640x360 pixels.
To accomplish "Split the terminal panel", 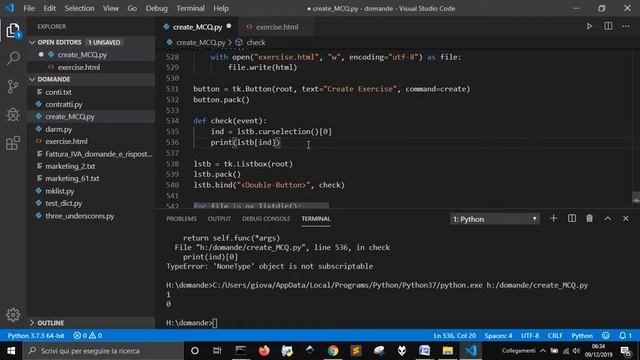I will (x=572, y=219).
